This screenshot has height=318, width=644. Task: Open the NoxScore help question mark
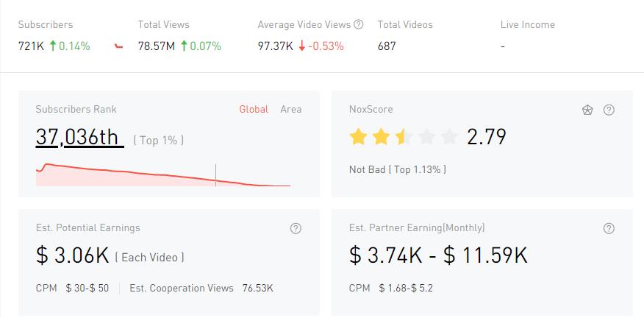[x=609, y=110]
